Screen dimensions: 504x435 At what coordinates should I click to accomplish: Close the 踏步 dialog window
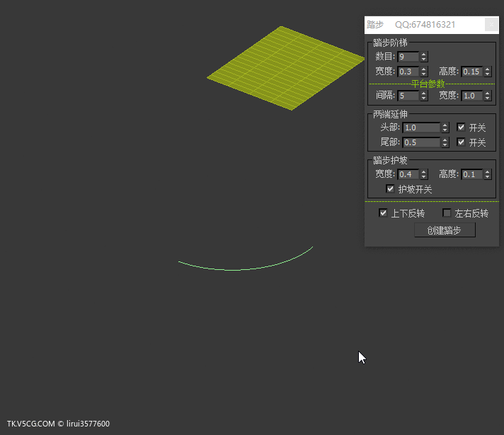click(x=491, y=25)
